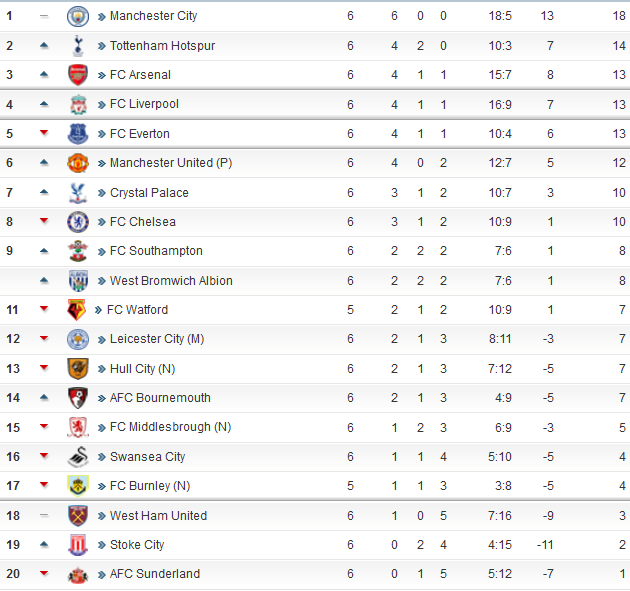Click the Swansea City swan crest
The width and height of the screenshot is (630, 591).
pos(78,457)
